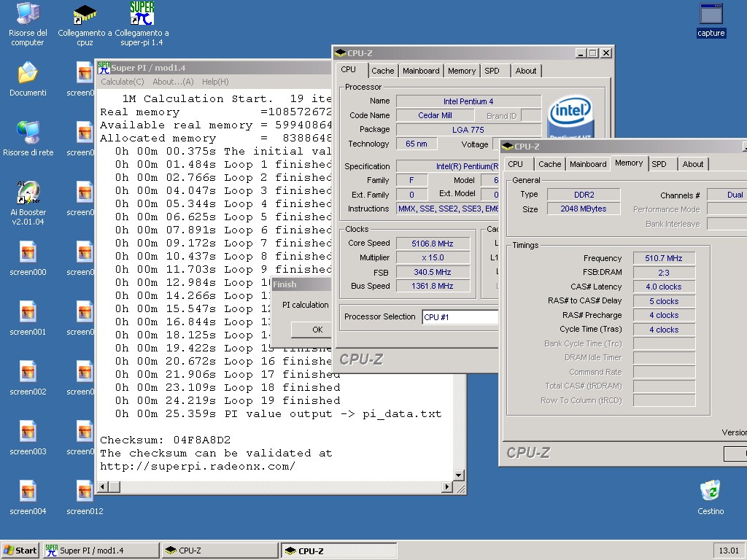Click the memory Type value DDR2
The height and width of the screenshot is (560, 747).
(x=584, y=195)
